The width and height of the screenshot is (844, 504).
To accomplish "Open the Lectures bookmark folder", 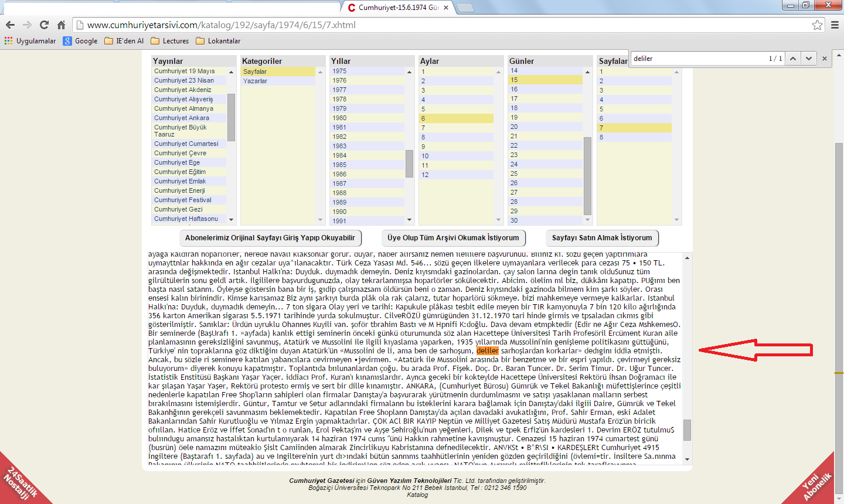I will 170,41.
